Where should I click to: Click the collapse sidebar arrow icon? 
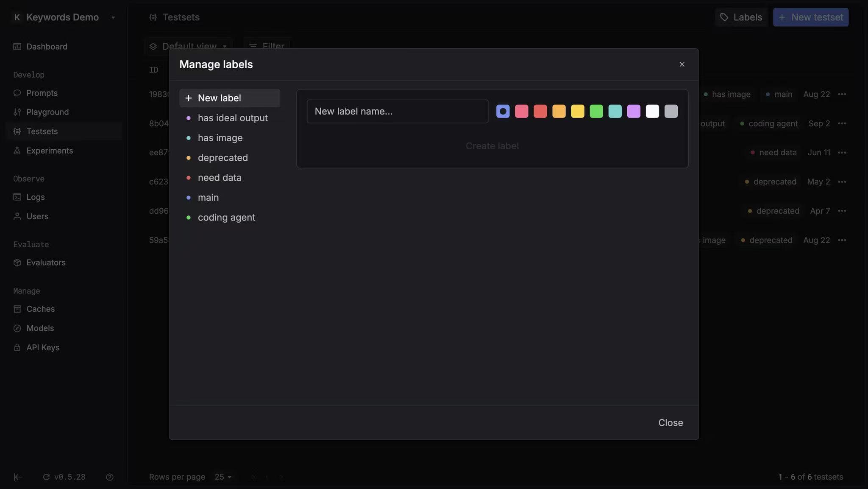pos(17,477)
